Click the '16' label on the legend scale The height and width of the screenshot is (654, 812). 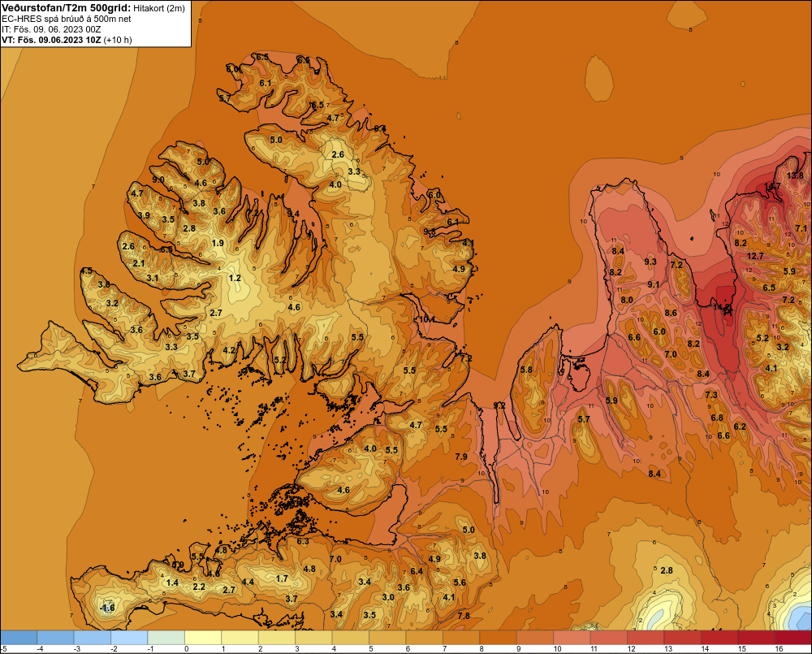click(779, 649)
